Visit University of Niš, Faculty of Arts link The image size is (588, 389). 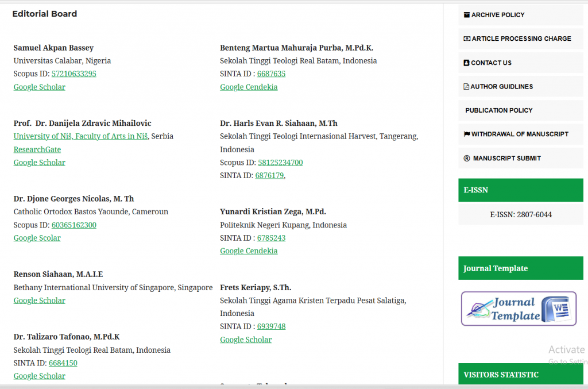tap(81, 137)
